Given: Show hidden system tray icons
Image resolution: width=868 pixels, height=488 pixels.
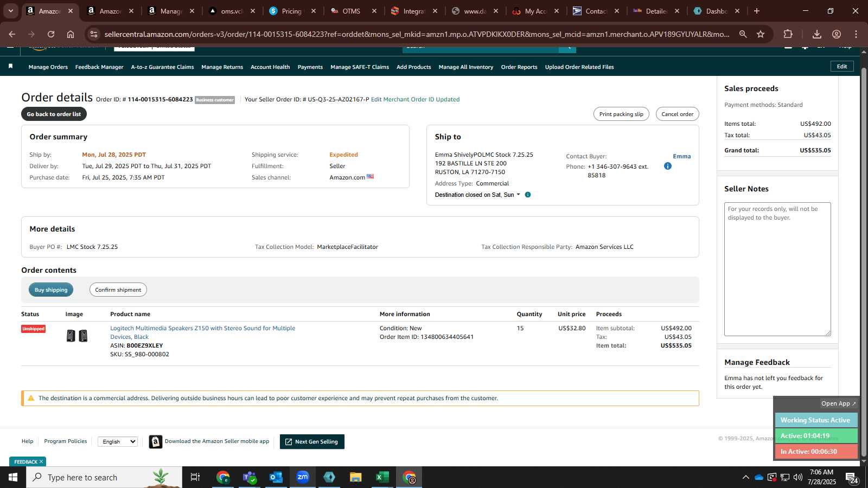Looking at the screenshot, I should coord(745,477).
